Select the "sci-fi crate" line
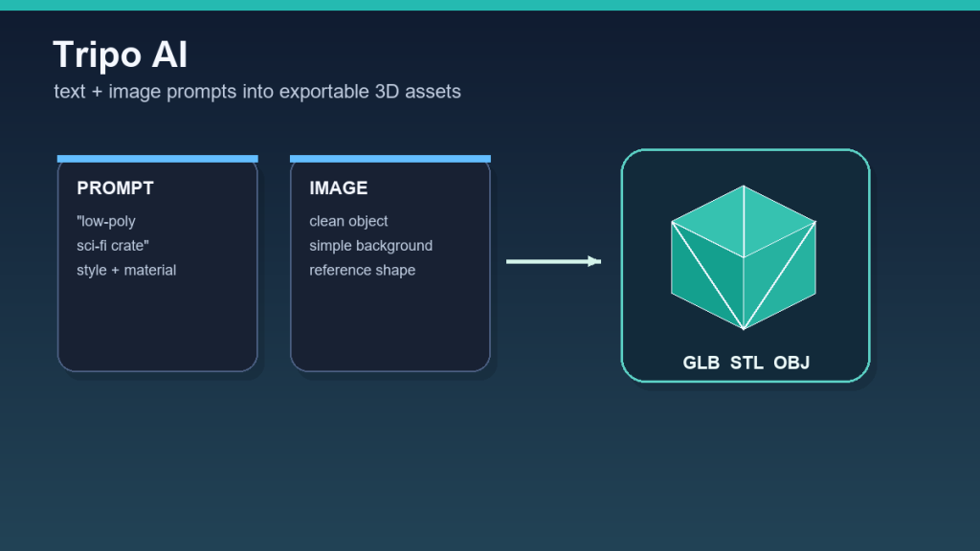 click(113, 246)
